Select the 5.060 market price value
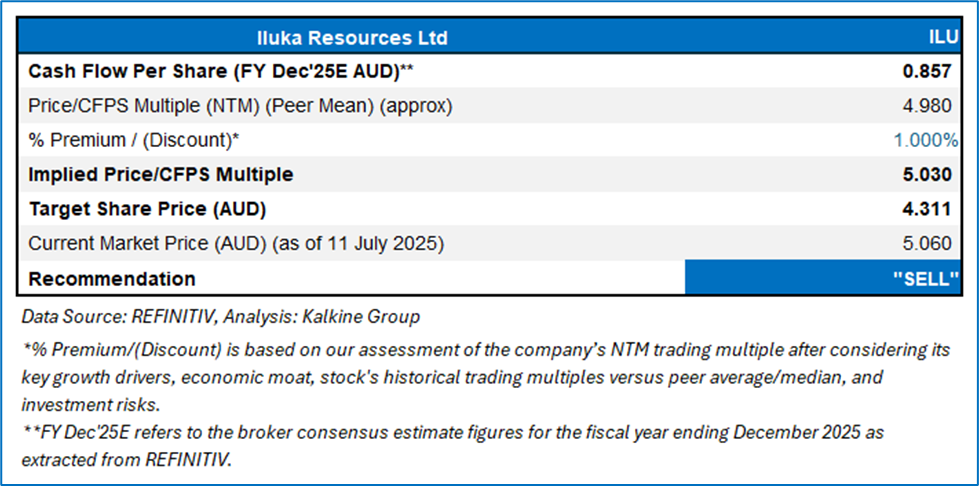This screenshot has height=486, width=979. click(x=926, y=244)
